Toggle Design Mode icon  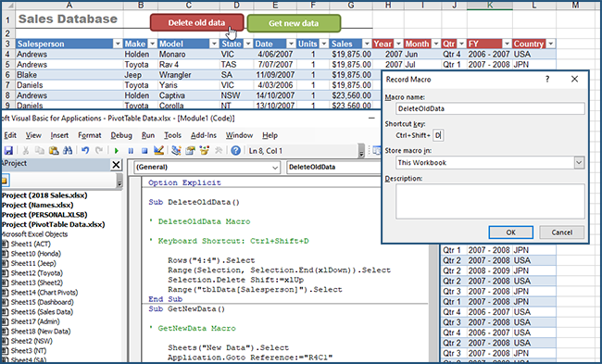point(158,151)
